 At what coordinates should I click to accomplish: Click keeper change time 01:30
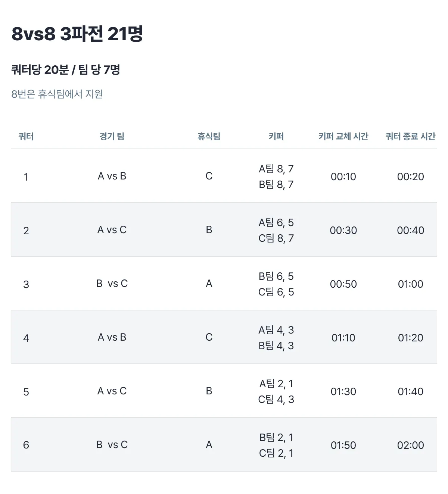(343, 391)
